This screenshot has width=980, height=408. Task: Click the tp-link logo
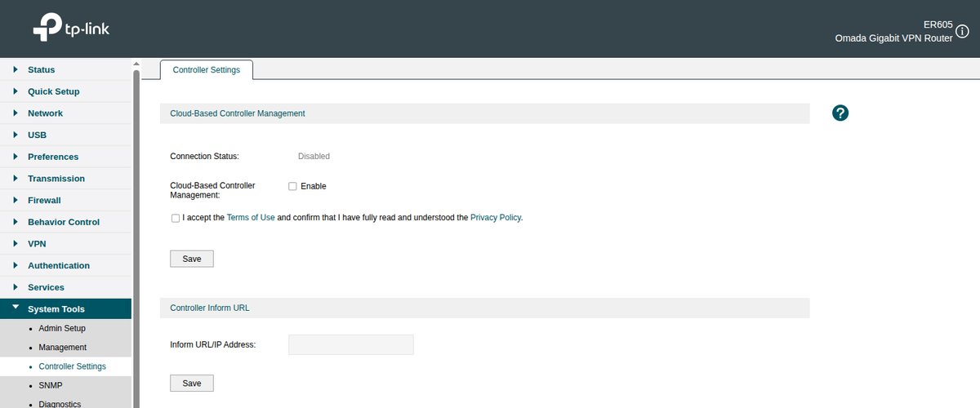point(71,29)
